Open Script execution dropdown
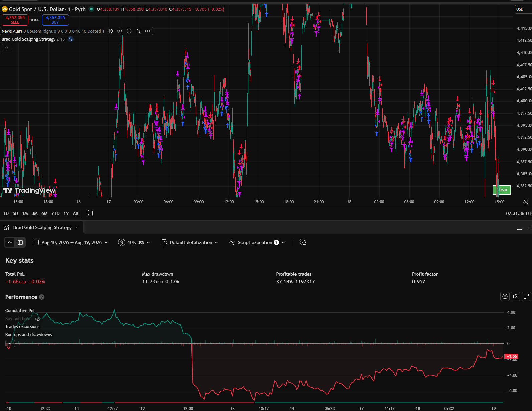The image size is (532, 411). tap(257, 242)
